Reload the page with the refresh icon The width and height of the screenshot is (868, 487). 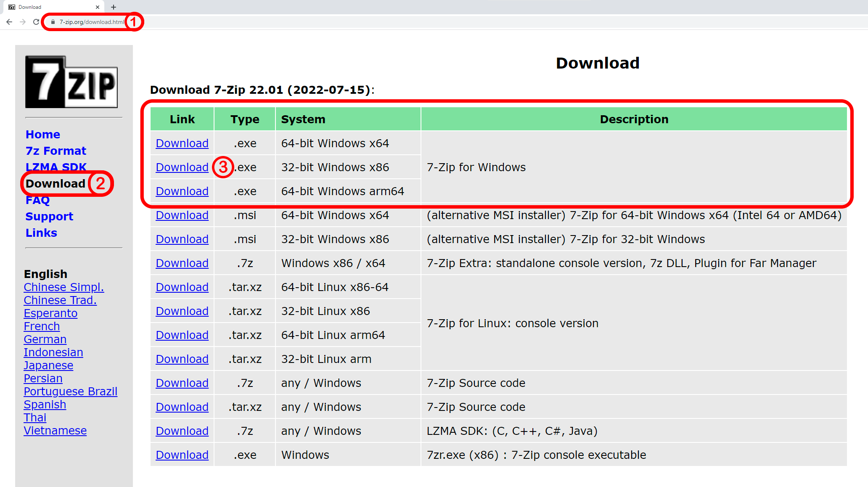[x=36, y=22]
